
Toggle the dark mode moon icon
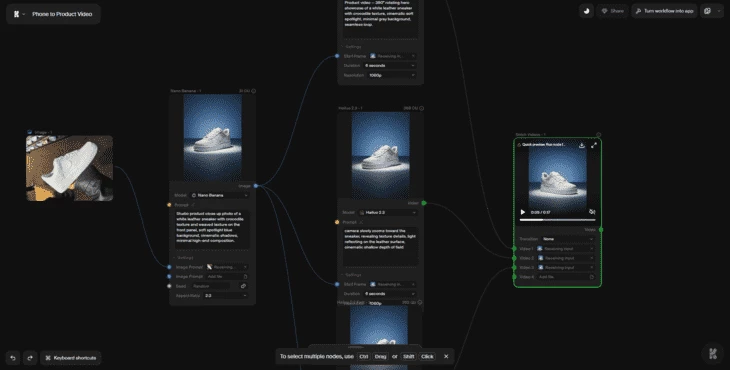pos(586,11)
